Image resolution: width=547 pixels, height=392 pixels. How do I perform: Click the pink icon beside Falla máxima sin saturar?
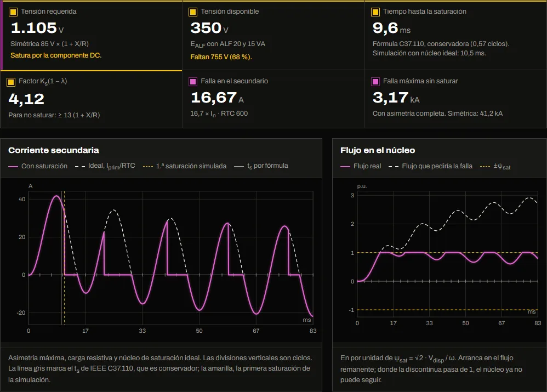point(375,82)
